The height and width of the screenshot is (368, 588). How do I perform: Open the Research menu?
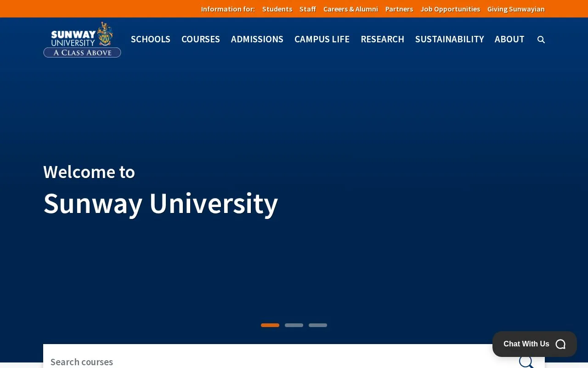(382, 39)
